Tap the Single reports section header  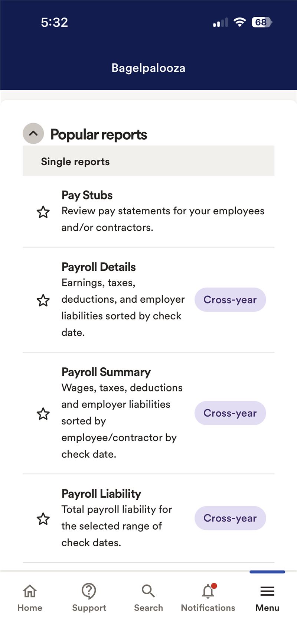(75, 162)
